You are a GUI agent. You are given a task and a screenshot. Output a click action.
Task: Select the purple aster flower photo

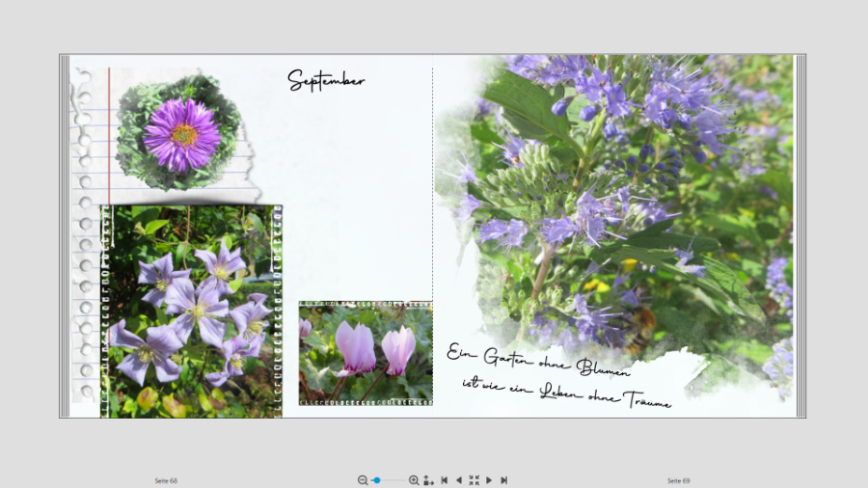pos(180,133)
